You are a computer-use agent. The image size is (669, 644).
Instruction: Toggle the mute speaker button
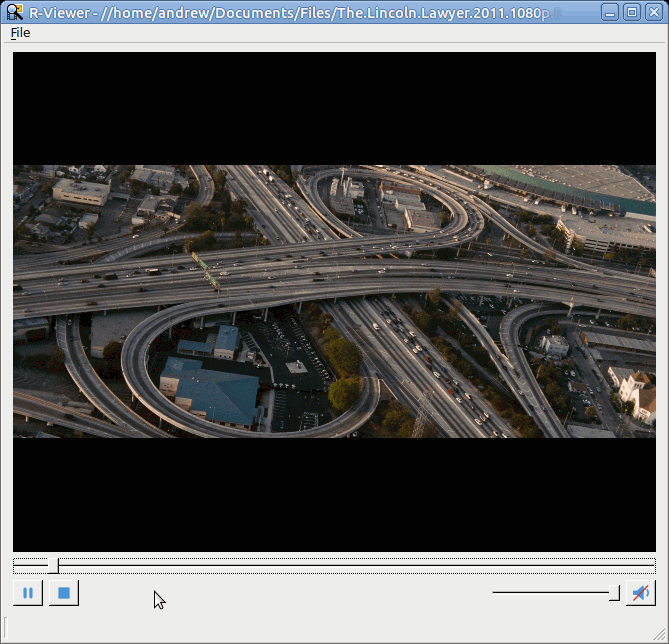641,593
